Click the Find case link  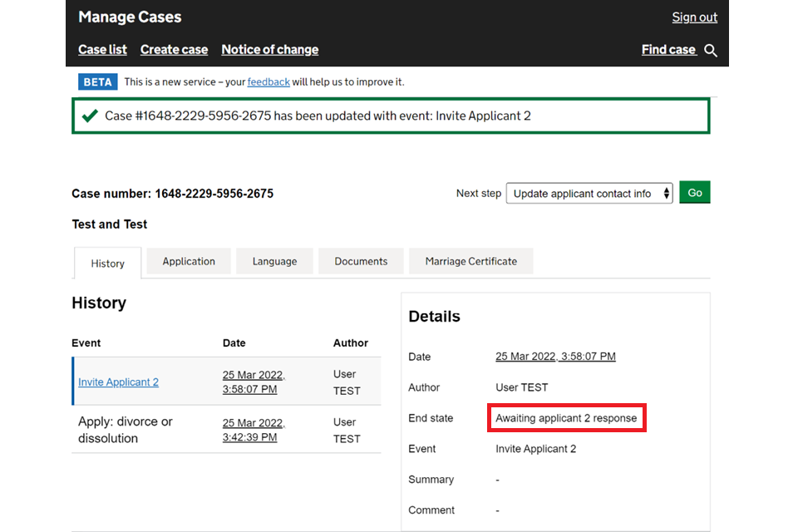pyautogui.click(x=668, y=50)
